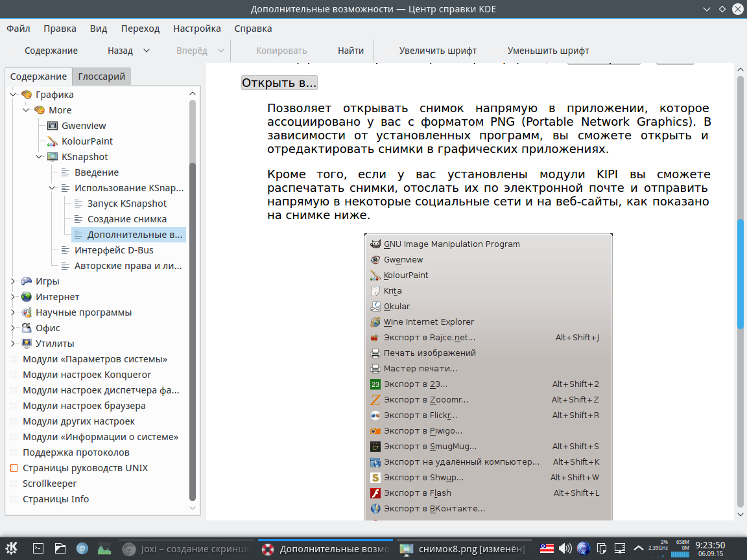747x560 pixels.
Task: Open the KDE application launcher in the taskbar
Action: coord(13,548)
